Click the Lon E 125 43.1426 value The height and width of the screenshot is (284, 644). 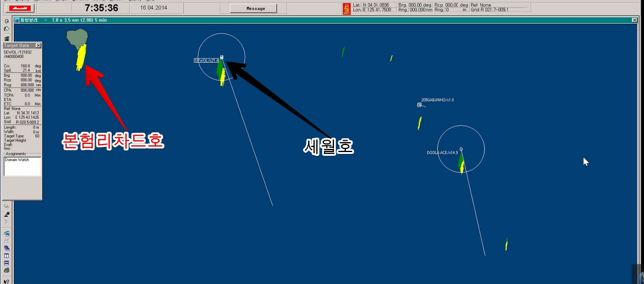(27, 117)
